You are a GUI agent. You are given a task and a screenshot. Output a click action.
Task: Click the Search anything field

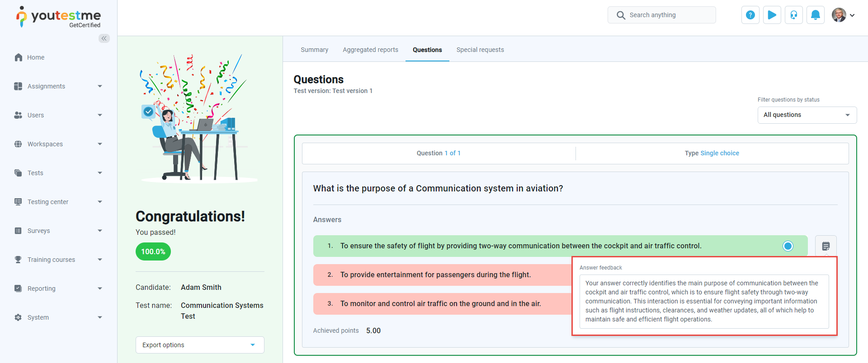click(x=662, y=15)
